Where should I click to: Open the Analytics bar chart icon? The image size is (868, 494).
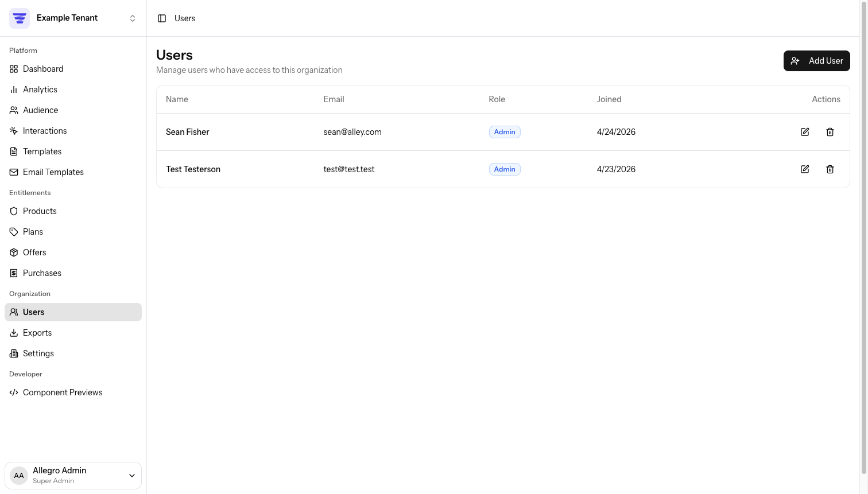14,90
